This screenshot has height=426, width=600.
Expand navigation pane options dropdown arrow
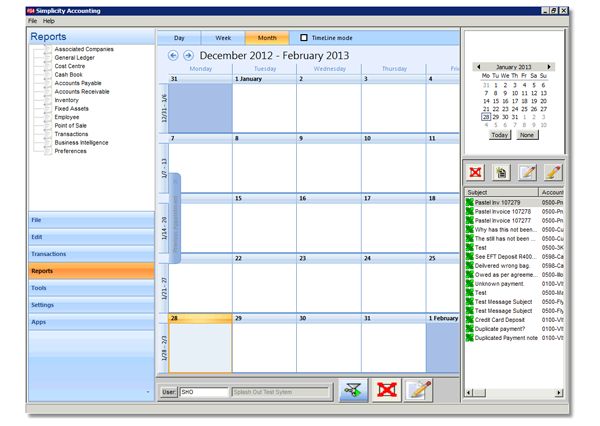(148, 392)
